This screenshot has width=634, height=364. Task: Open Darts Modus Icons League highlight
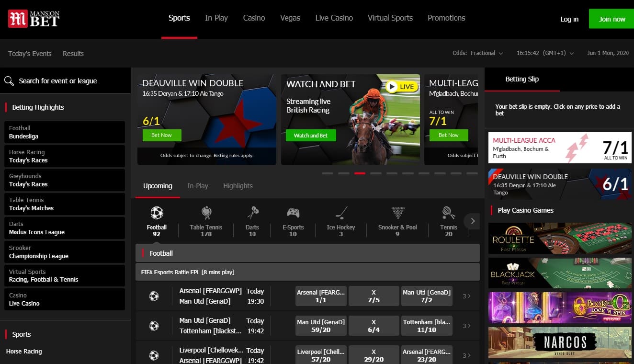(65, 228)
